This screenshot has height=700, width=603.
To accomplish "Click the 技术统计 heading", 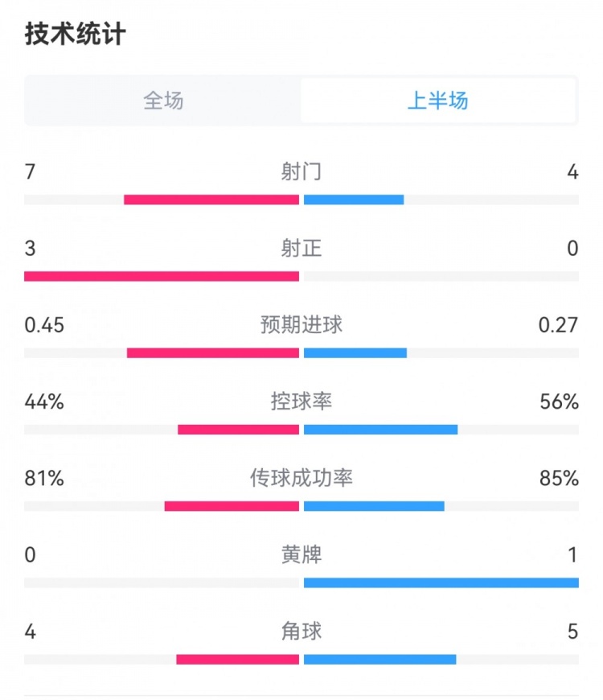I will tap(76, 35).
